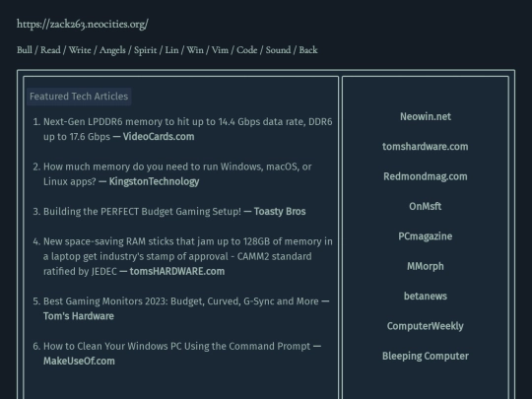Visit tomshardware.com in the sidebar
The height and width of the screenshot is (399, 532).
tap(426, 147)
